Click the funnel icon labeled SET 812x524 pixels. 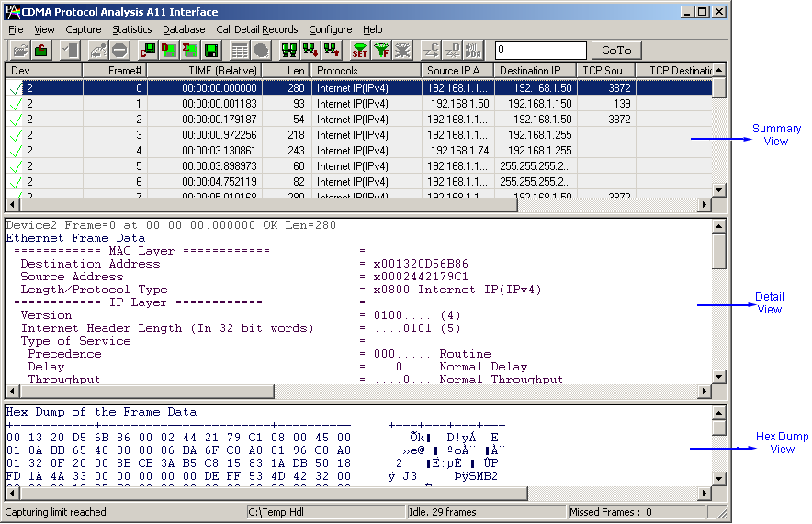(360, 51)
